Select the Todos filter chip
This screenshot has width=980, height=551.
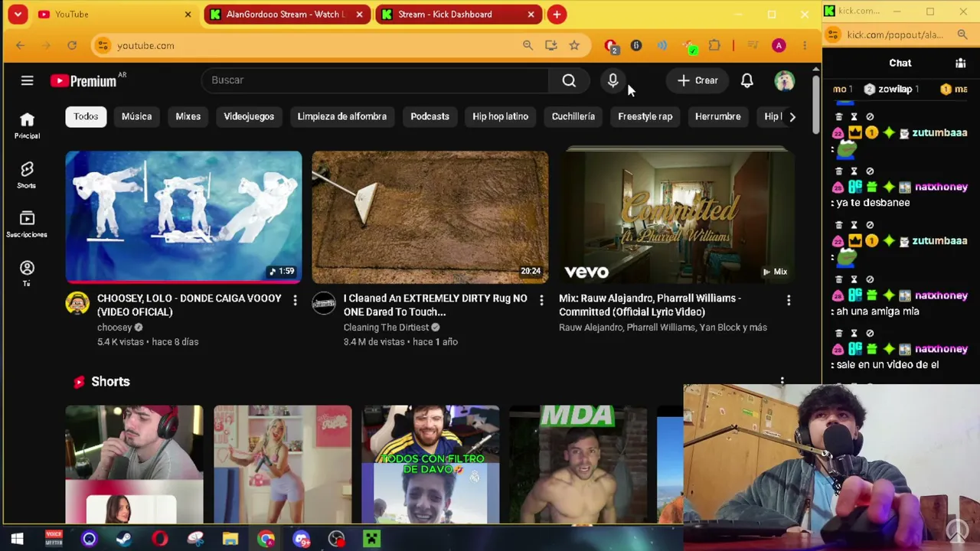[x=86, y=116]
